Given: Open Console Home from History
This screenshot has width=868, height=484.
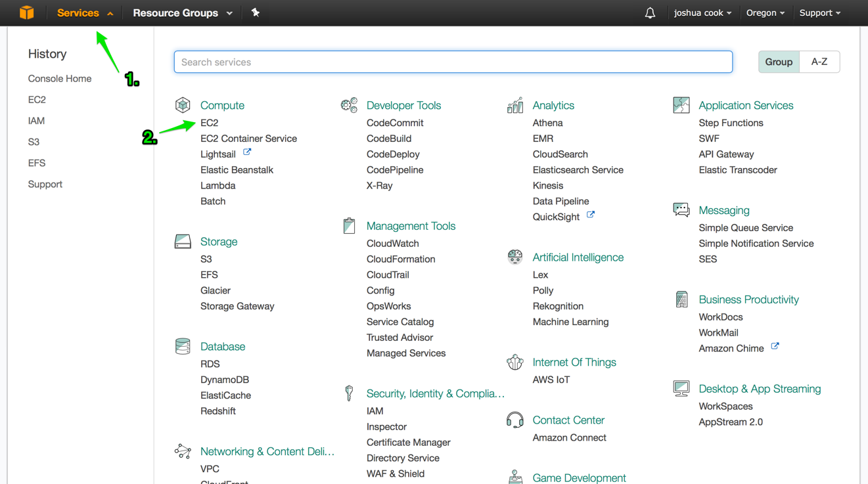Looking at the screenshot, I should [60, 78].
